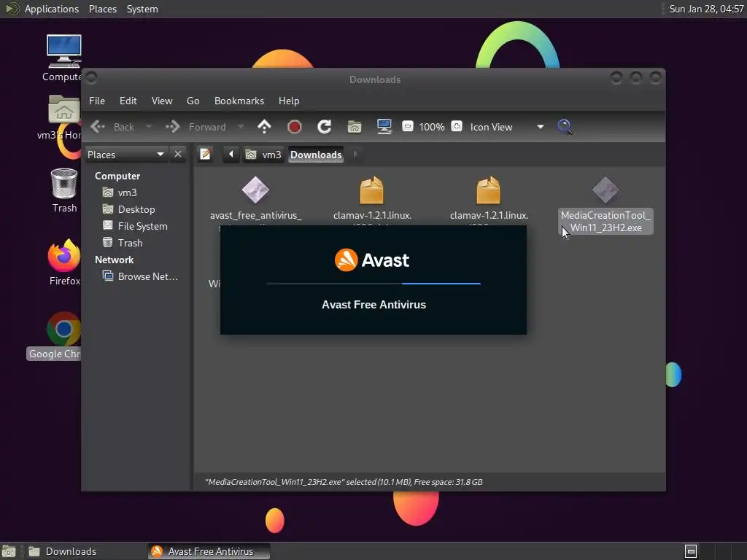Screen dimensions: 747x560
Task: Click Downloads path bar button
Action: tap(316, 155)
